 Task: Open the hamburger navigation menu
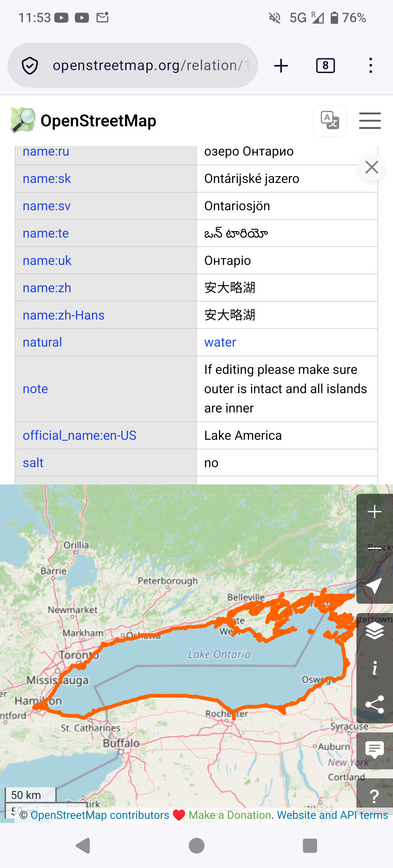pos(370,121)
